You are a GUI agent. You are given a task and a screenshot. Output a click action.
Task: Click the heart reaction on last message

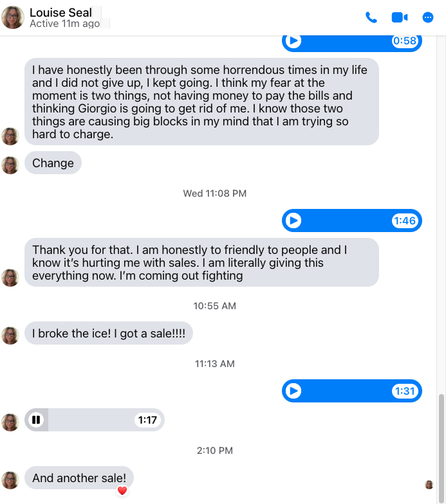coord(122,491)
